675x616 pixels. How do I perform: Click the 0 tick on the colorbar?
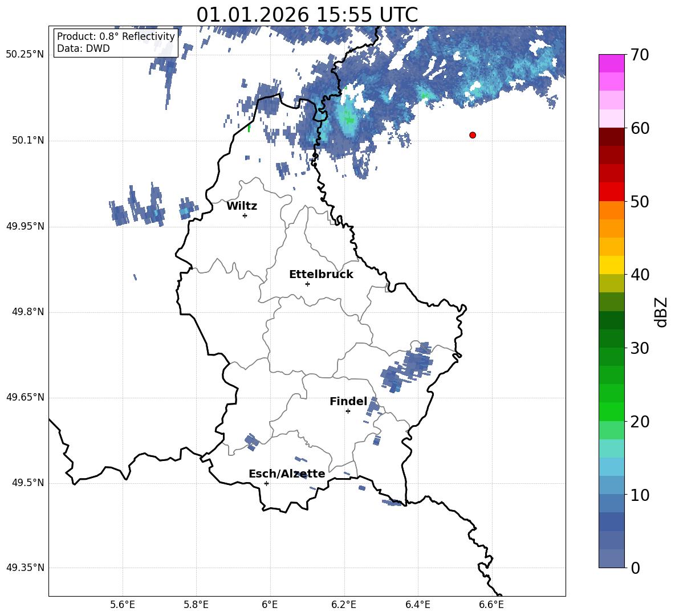click(635, 568)
